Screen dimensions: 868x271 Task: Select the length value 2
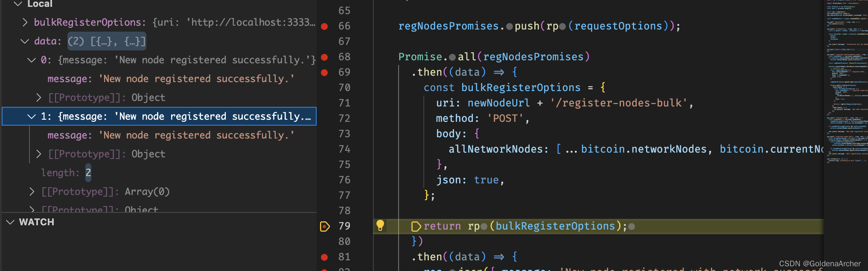pyautogui.click(x=88, y=173)
